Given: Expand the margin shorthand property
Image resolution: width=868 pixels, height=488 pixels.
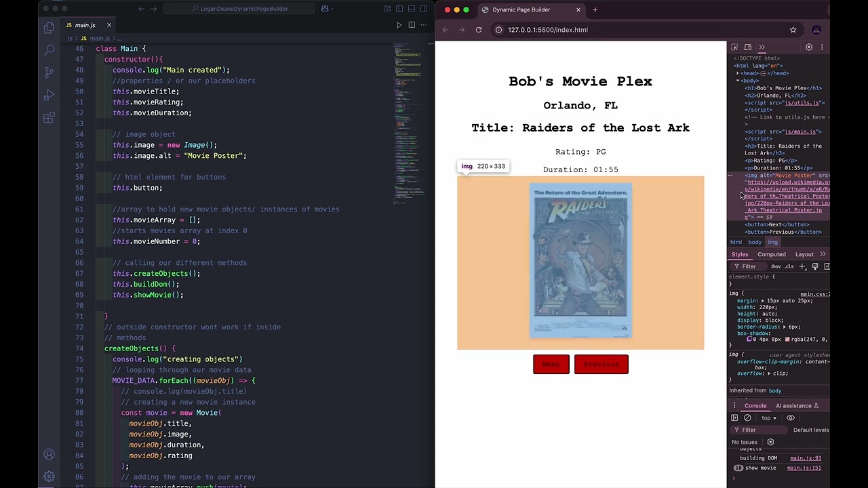Looking at the screenshot, I should point(763,301).
